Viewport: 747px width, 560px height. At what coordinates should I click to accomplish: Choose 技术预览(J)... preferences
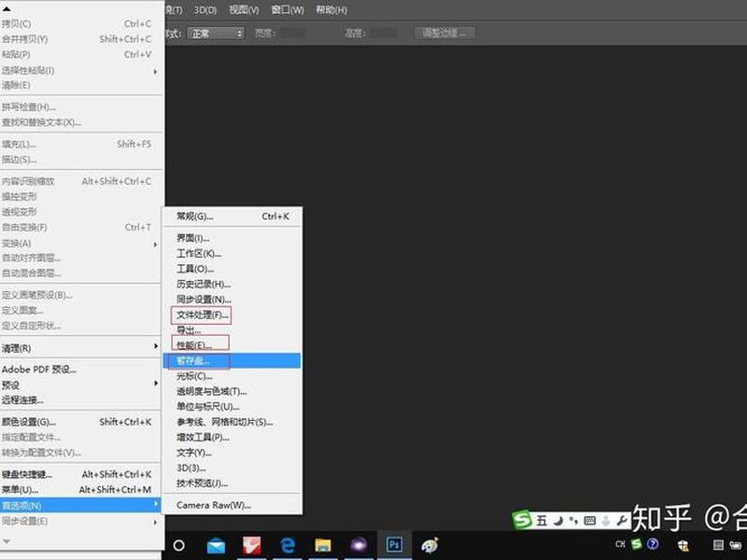[x=232, y=483]
